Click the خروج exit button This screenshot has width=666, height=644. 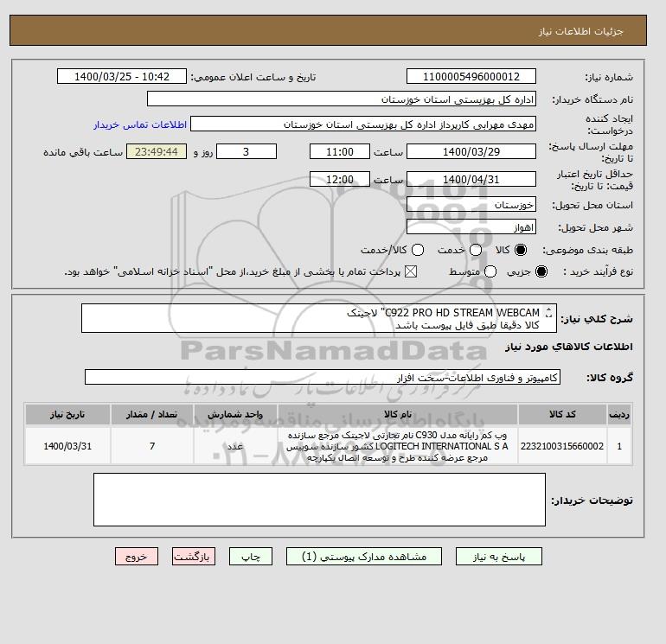click(x=137, y=557)
